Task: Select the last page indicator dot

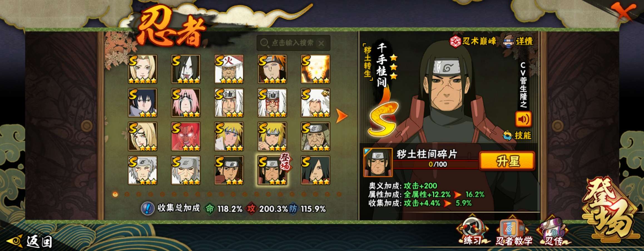Action: click(x=339, y=194)
